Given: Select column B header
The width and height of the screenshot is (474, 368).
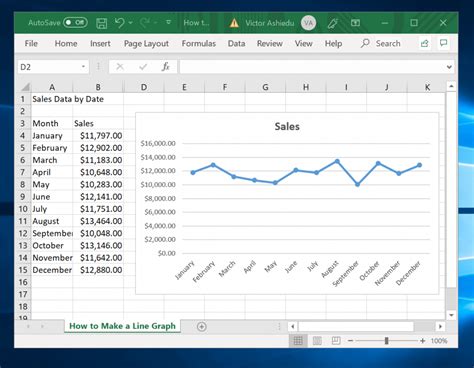Looking at the screenshot, I should click(x=98, y=87).
